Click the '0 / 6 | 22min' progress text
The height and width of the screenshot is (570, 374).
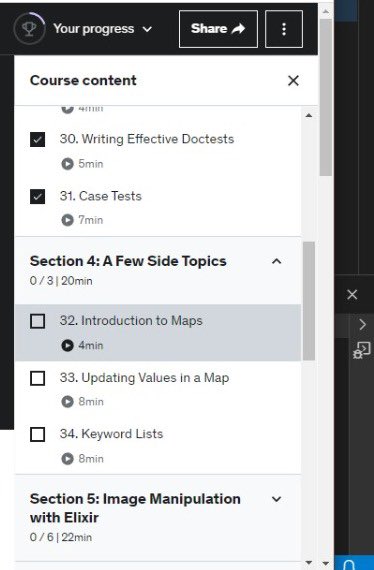[61, 537]
